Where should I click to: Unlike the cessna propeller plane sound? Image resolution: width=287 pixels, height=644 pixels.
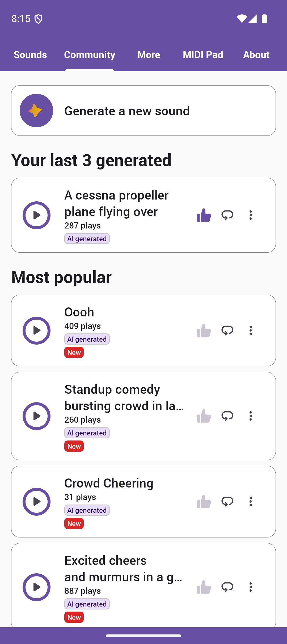tap(204, 215)
